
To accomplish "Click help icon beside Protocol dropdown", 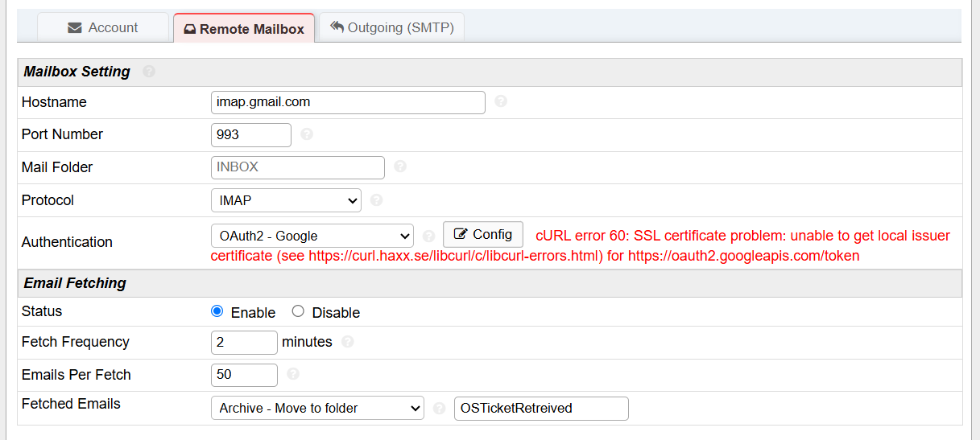I will (376, 200).
